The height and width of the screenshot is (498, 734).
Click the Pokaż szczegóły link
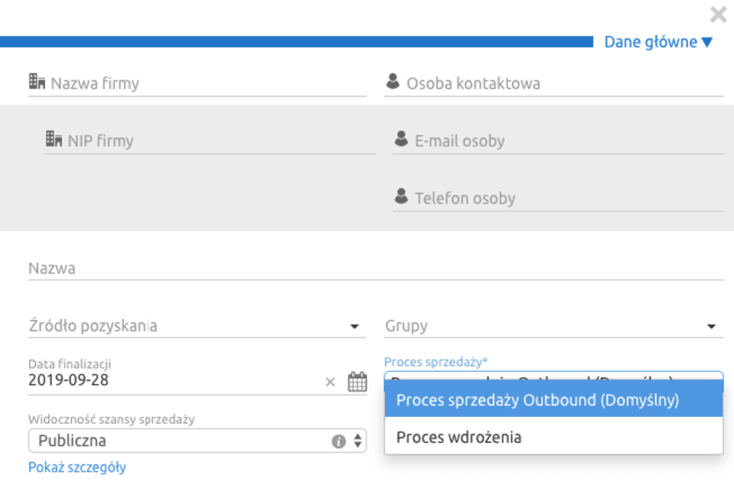[x=77, y=467]
